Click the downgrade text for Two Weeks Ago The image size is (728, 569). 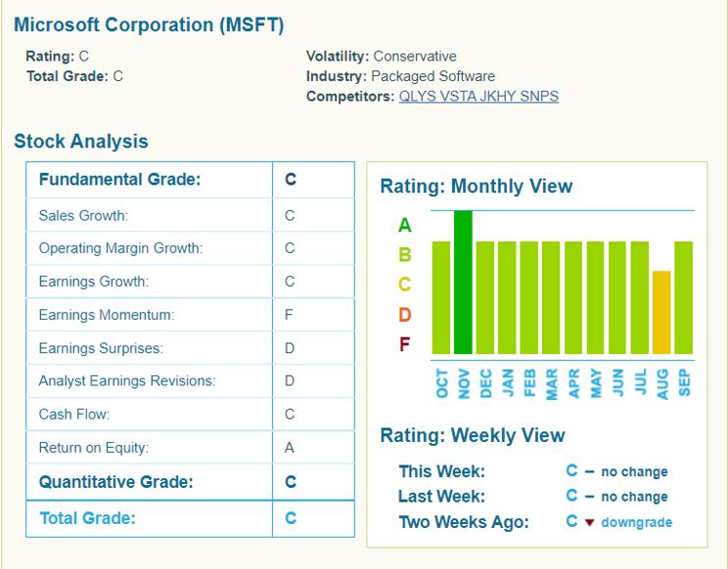point(636,522)
